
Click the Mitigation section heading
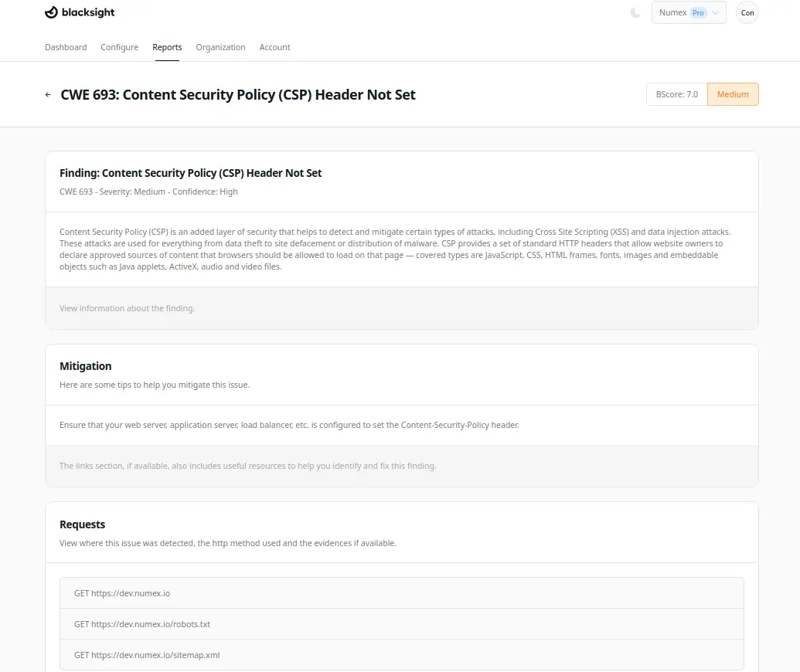tap(86, 366)
